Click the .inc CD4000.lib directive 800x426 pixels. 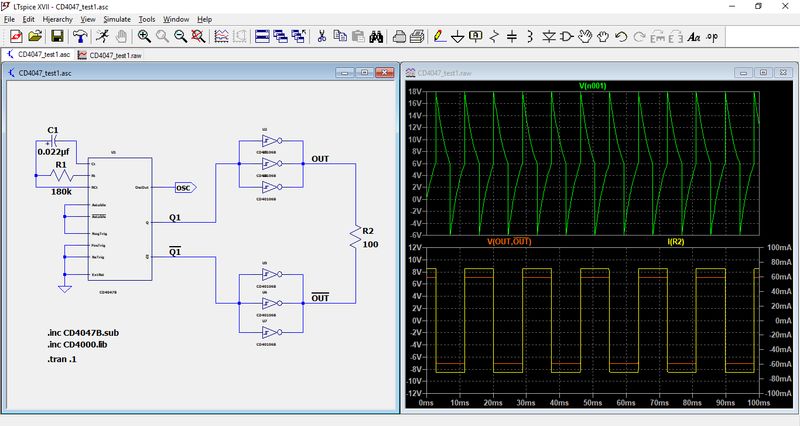tap(77, 344)
